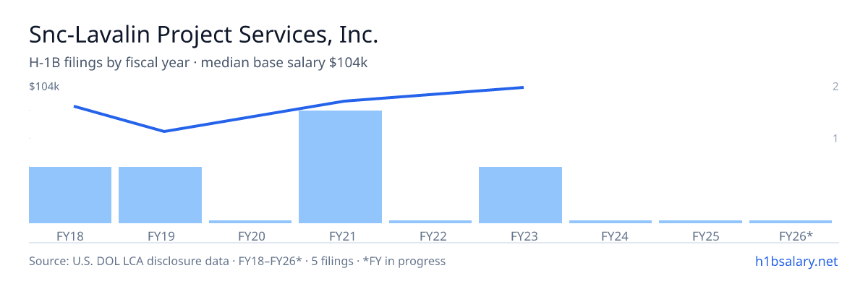Click the FY26* bar stub
This screenshot has width=868, height=289.
[791, 222]
